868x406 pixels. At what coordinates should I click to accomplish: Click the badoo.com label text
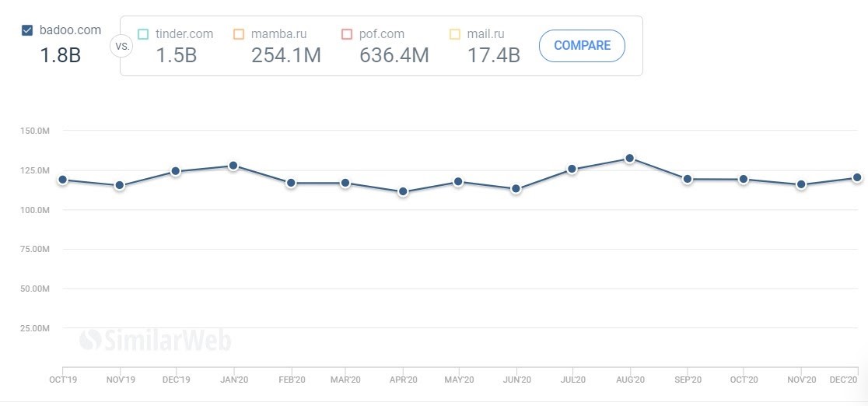tap(70, 30)
